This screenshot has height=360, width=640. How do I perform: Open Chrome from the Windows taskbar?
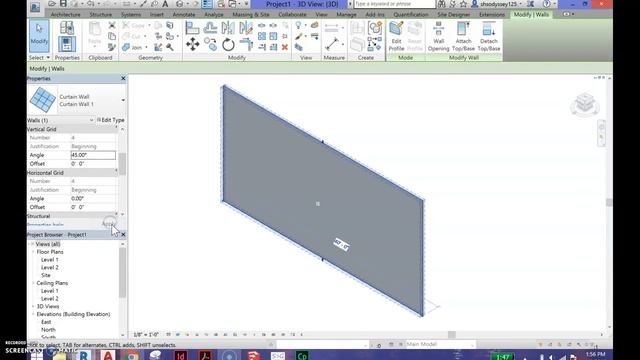pyautogui.click(x=131, y=356)
